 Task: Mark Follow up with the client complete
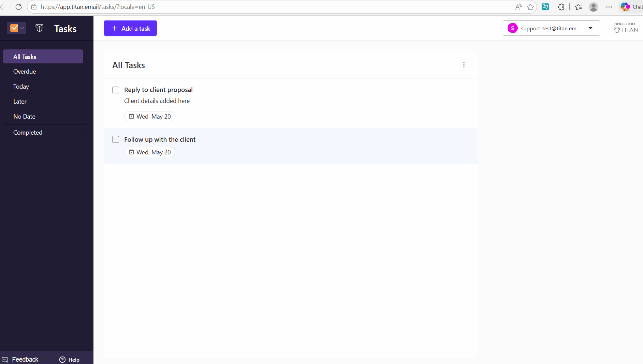pyautogui.click(x=116, y=139)
